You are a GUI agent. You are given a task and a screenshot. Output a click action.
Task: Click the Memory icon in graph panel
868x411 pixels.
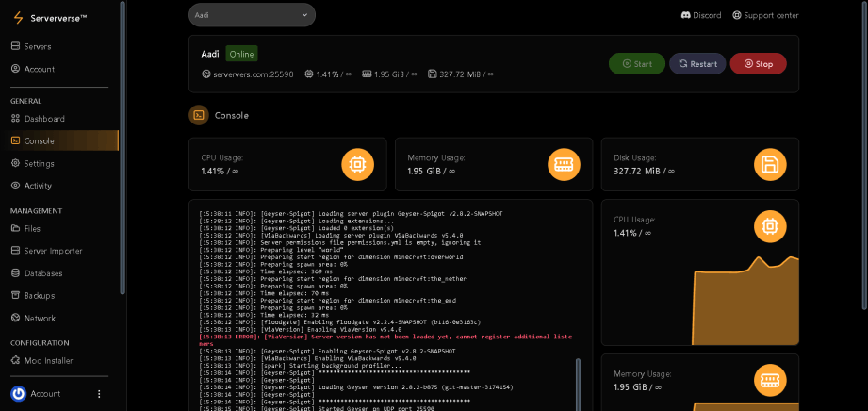pyautogui.click(x=770, y=381)
